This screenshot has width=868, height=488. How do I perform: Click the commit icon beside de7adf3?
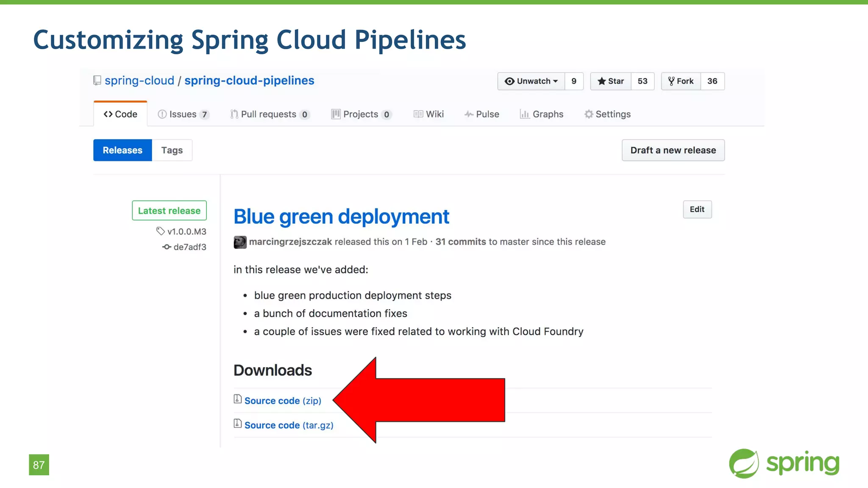point(167,247)
